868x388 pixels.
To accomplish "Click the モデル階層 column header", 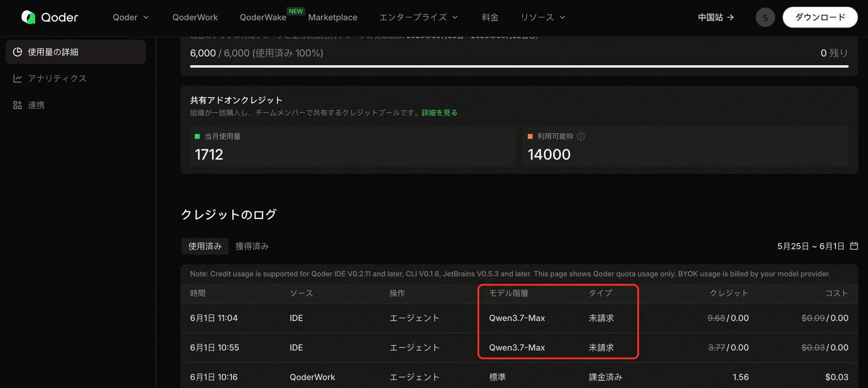I will (508, 293).
